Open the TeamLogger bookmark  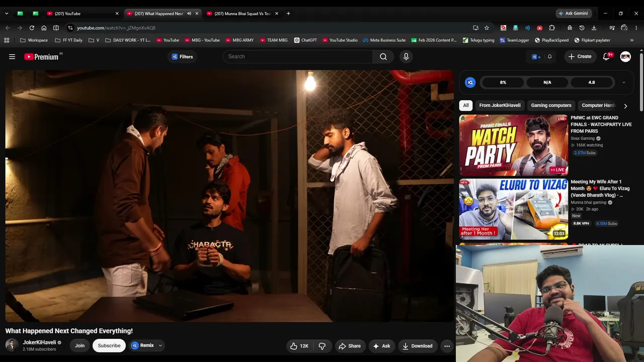point(514,40)
